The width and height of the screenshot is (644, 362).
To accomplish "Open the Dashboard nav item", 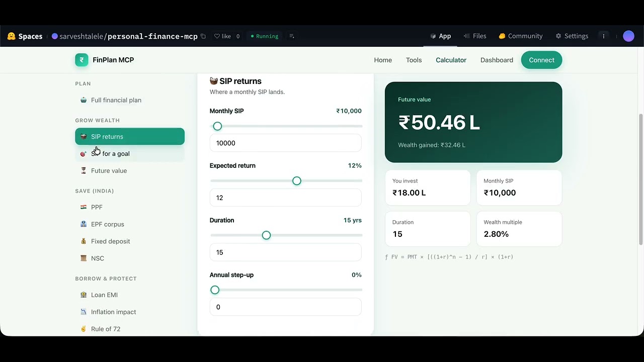I will [497, 60].
